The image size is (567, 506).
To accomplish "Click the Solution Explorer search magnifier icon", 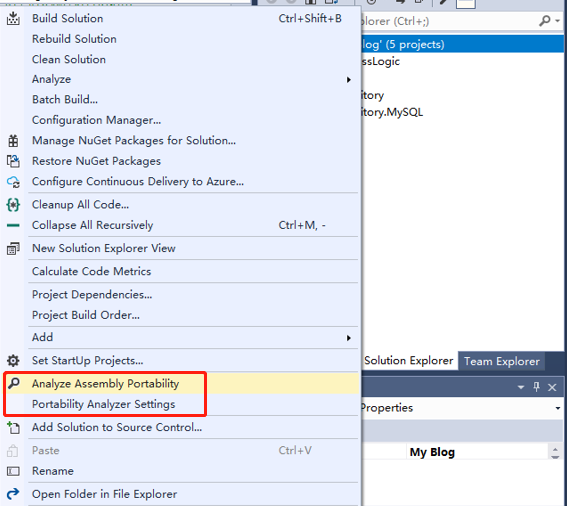I will (x=544, y=21).
